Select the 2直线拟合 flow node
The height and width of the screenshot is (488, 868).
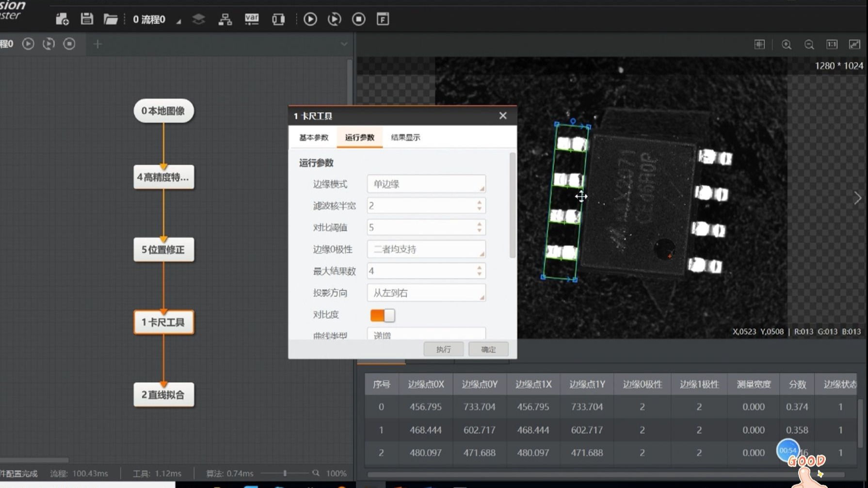pyautogui.click(x=163, y=395)
